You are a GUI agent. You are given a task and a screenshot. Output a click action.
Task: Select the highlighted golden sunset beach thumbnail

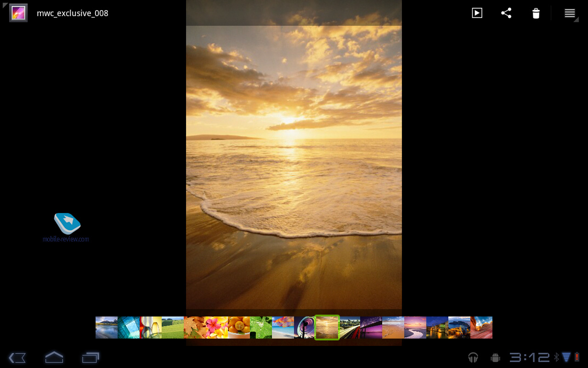327,328
